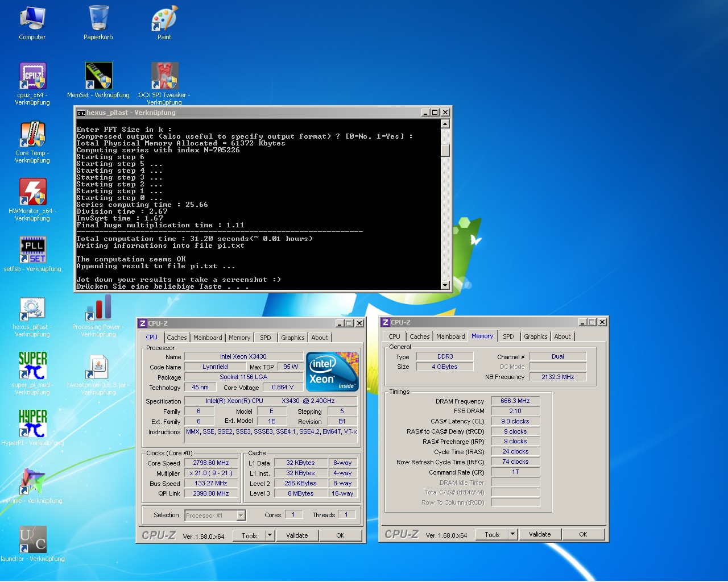Click the Bus Speed 133.27 MHz value
Image resolution: width=728 pixels, height=582 pixels.
pyautogui.click(x=211, y=483)
